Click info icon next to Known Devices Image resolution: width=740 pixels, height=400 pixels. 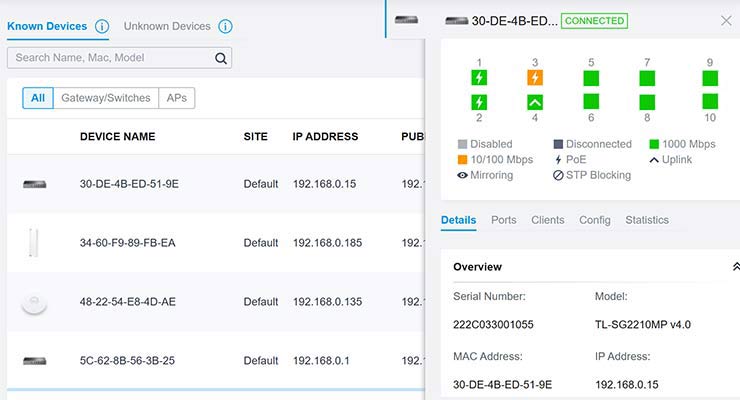point(102,26)
